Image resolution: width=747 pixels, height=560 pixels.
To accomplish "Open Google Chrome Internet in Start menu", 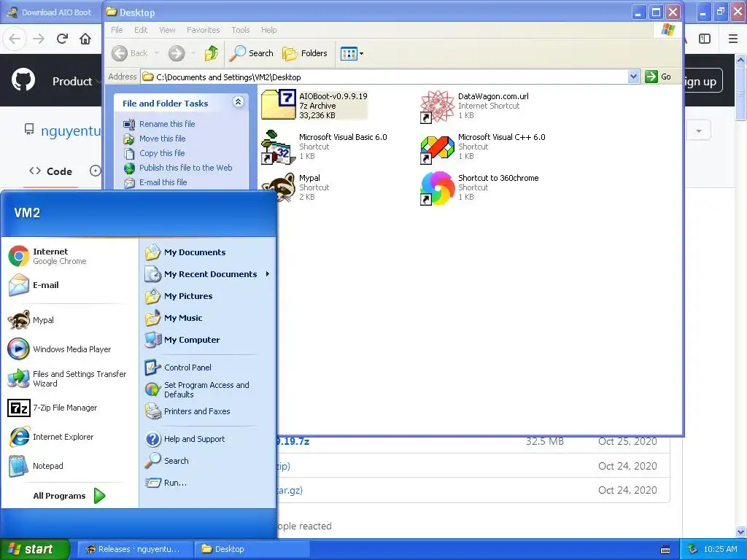I will [69, 256].
